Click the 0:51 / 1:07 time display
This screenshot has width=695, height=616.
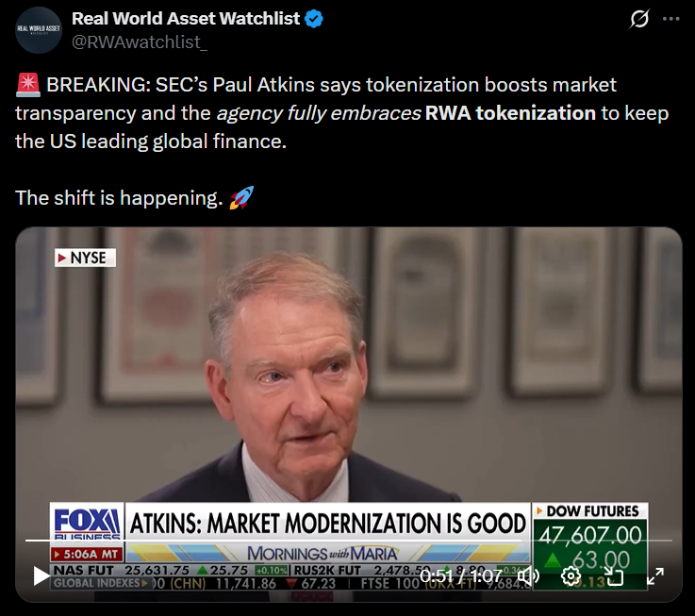pos(460,576)
